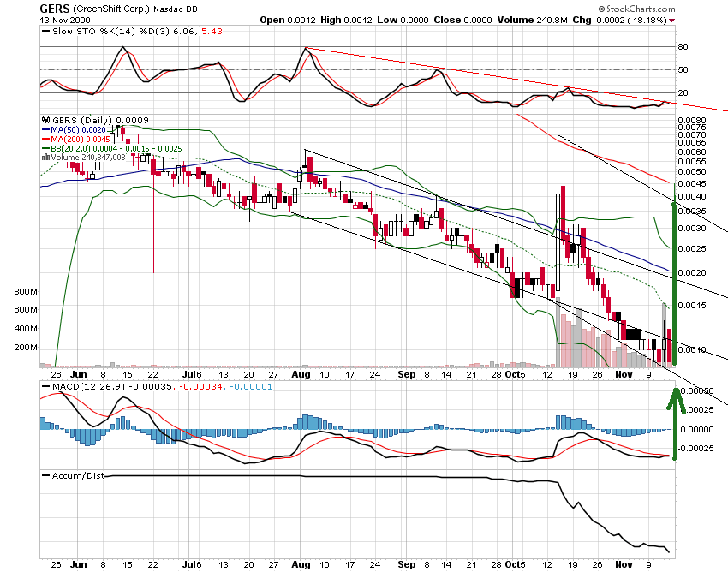The height and width of the screenshot is (572, 728).
Task: Click 'Nov' on the bottom date axis
Action: pyautogui.click(x=624, y=564)
